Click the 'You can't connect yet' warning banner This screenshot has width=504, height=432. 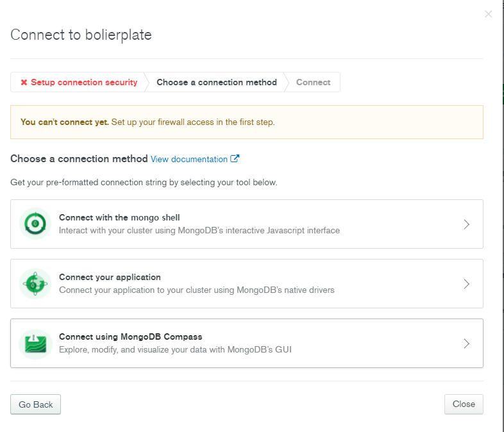pyautogui.click(x=247, y=122)
